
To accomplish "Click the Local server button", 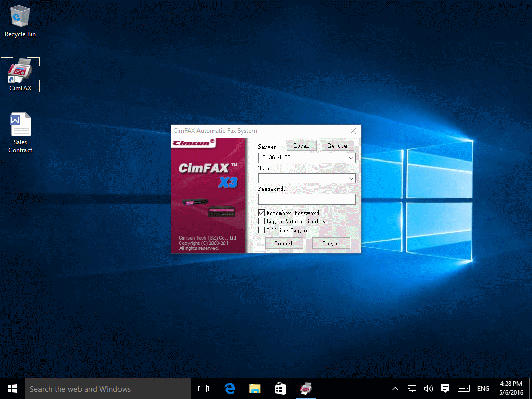I will tap(302, 145).
